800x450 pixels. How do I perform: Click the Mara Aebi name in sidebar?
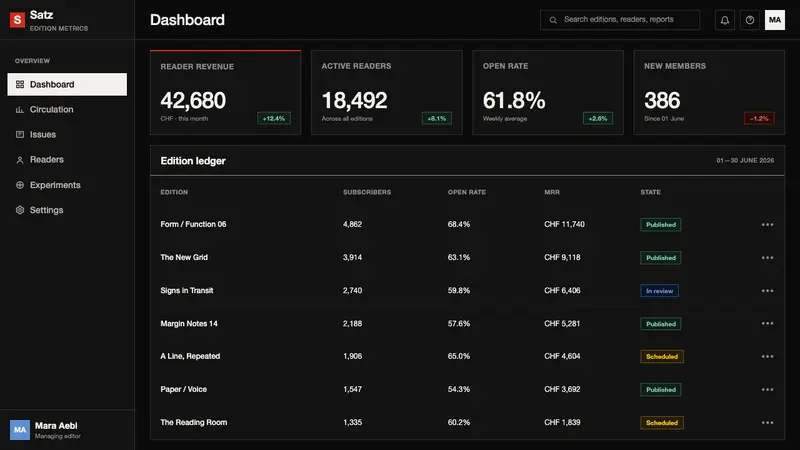[56, 426]
